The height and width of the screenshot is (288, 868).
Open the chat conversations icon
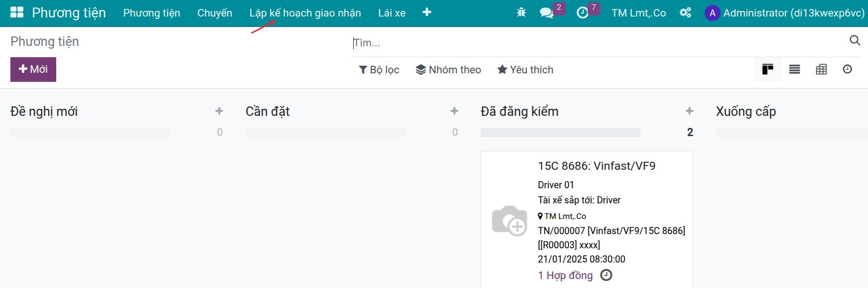[546, 13]
